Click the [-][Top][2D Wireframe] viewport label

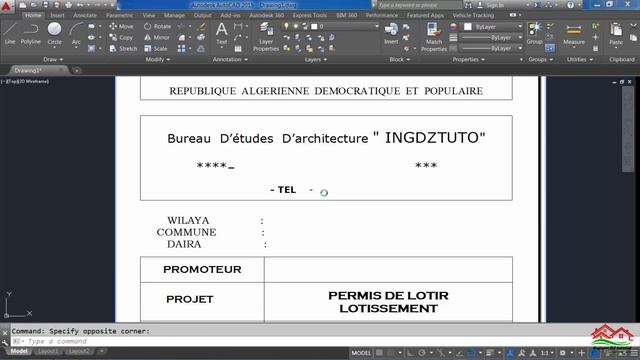pyautogui.click(x=25, y=81)
